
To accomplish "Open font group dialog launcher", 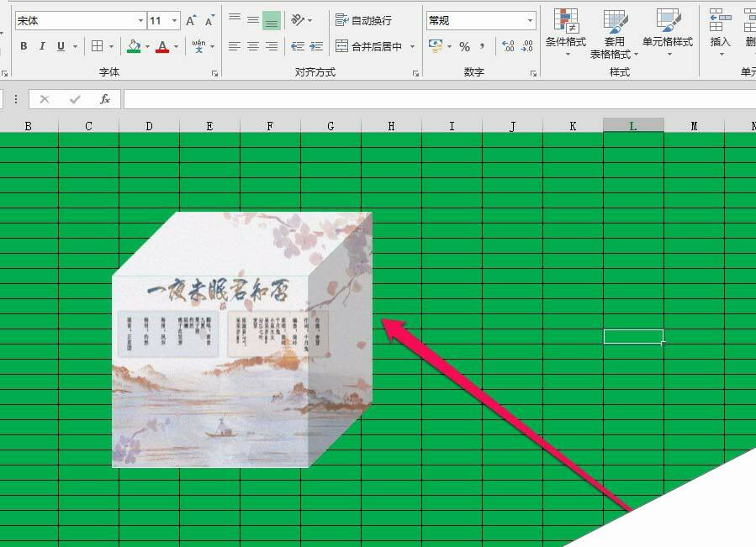I will pos(214,74).
